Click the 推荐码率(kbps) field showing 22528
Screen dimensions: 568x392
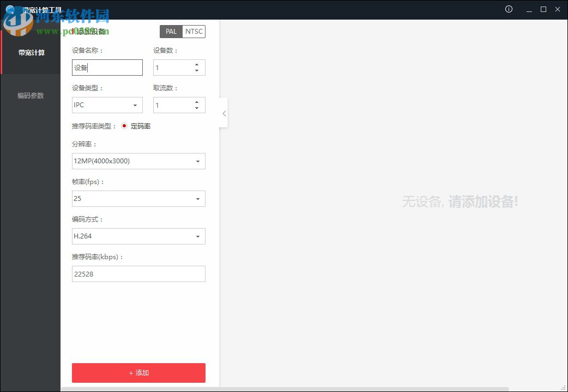138,274
